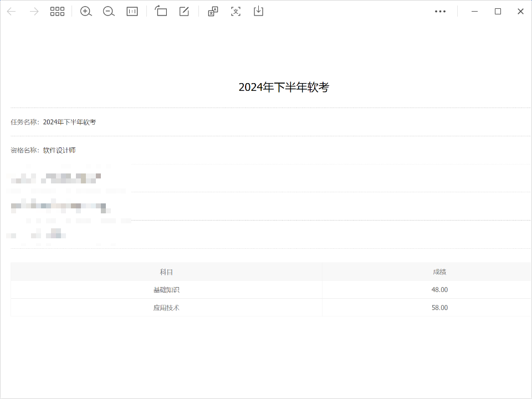Click the 软件设计师 qualification text
The height and width of the screenshot is (399, 532).
[59, 150]
